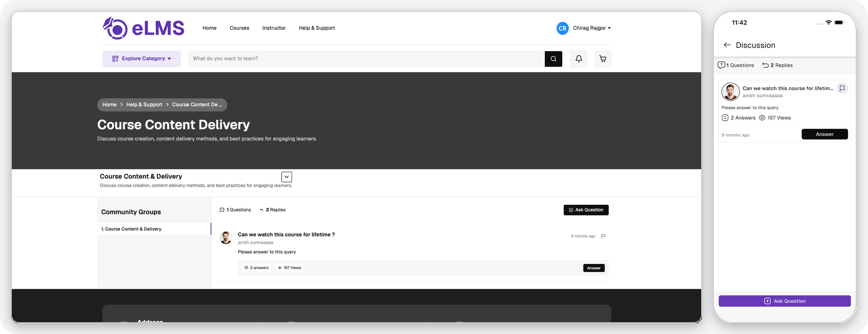Screen dimensions: 868x334
Task: Click Home breadcrumb link
Action: (109, 104)
